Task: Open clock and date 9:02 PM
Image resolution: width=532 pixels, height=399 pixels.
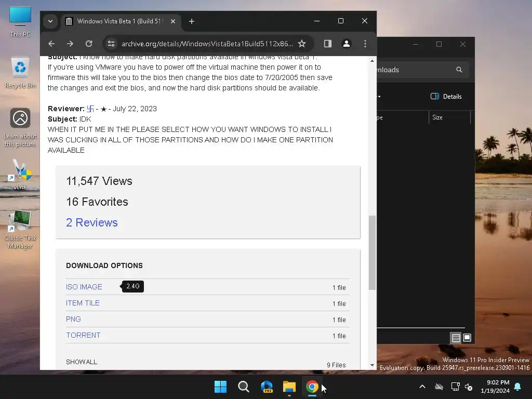Action: [x=495, y=387]
